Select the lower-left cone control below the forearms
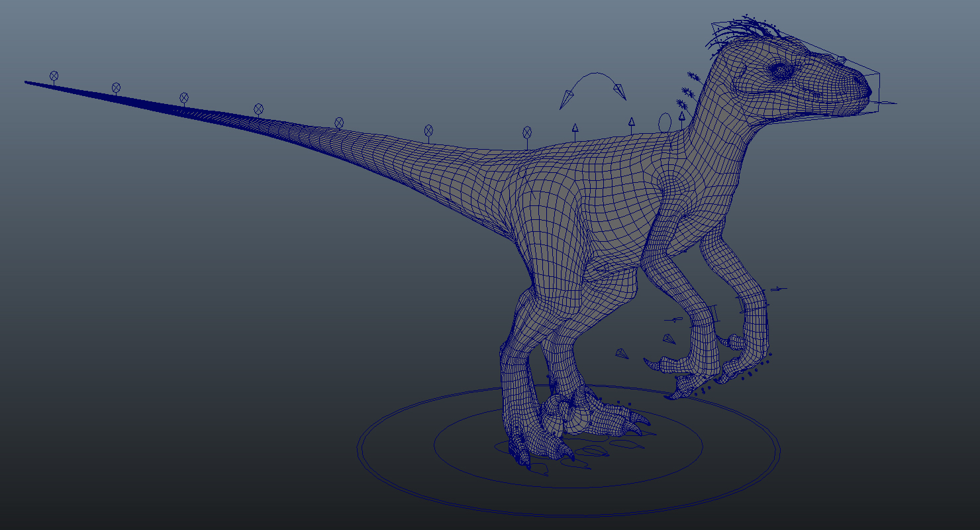Screen dimensions: 980x530 coord(621,354)
